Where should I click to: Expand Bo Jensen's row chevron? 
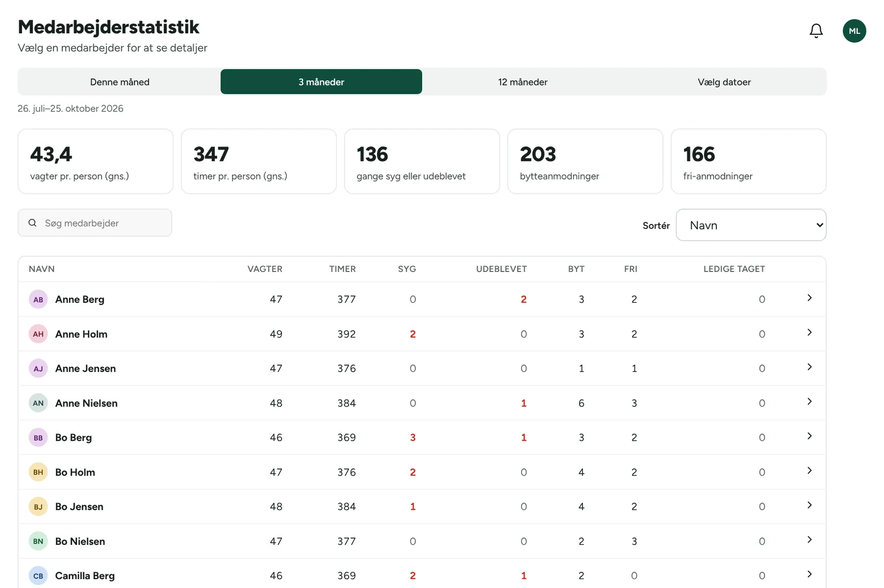click(x=809, y=505)
